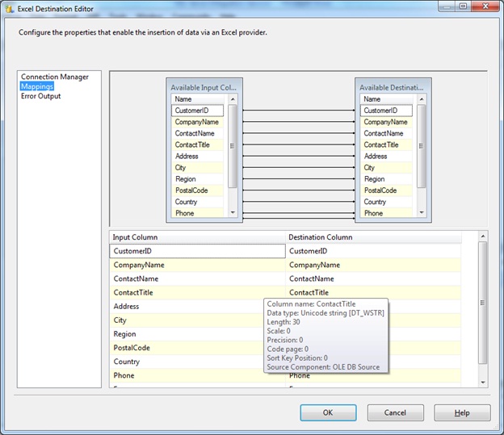Select City in Available Input Columns
Viewport: 504px width, 435px height.
click(198, 168)
